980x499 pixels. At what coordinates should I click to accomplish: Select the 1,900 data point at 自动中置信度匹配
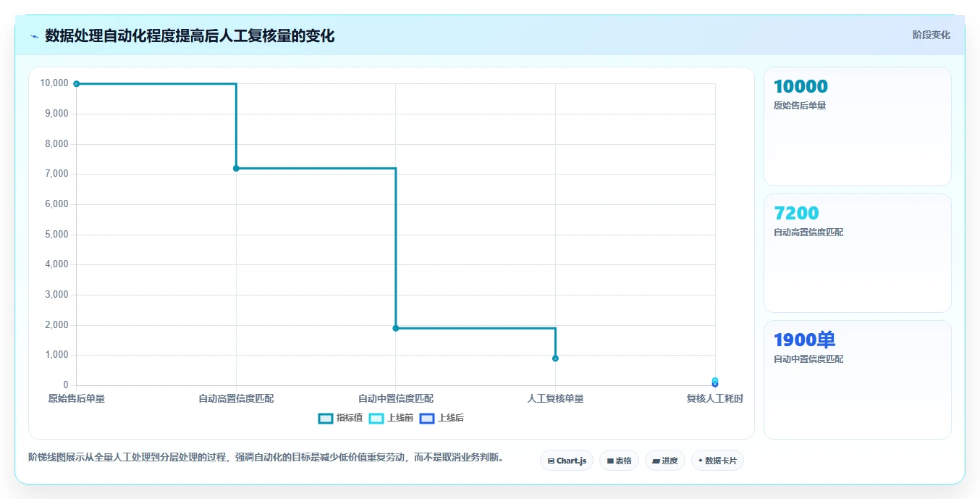[396, 328]
